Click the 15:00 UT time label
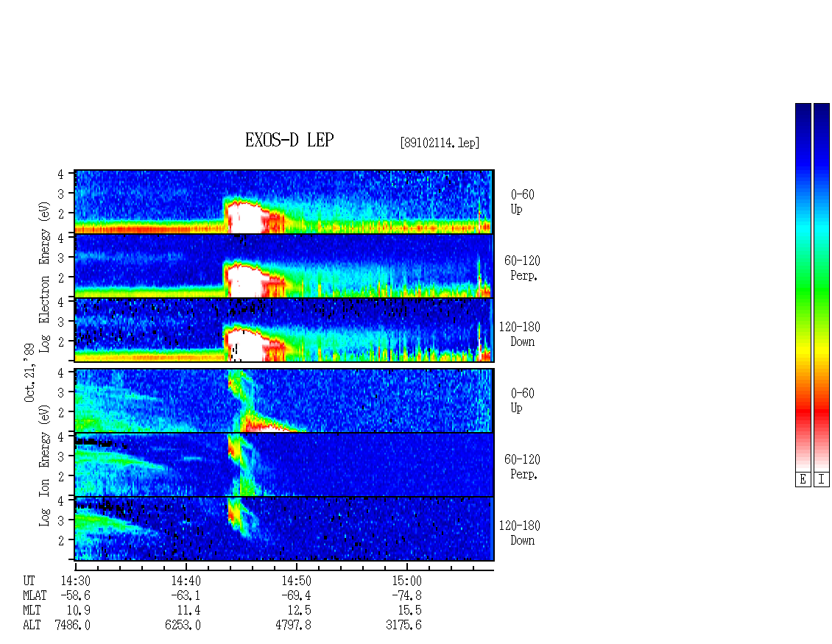832x644 pixels. coord(406,581)
